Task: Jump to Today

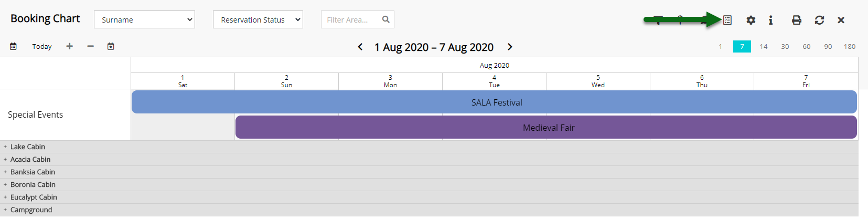Action: pyautogui.click(x=42, y=46)
